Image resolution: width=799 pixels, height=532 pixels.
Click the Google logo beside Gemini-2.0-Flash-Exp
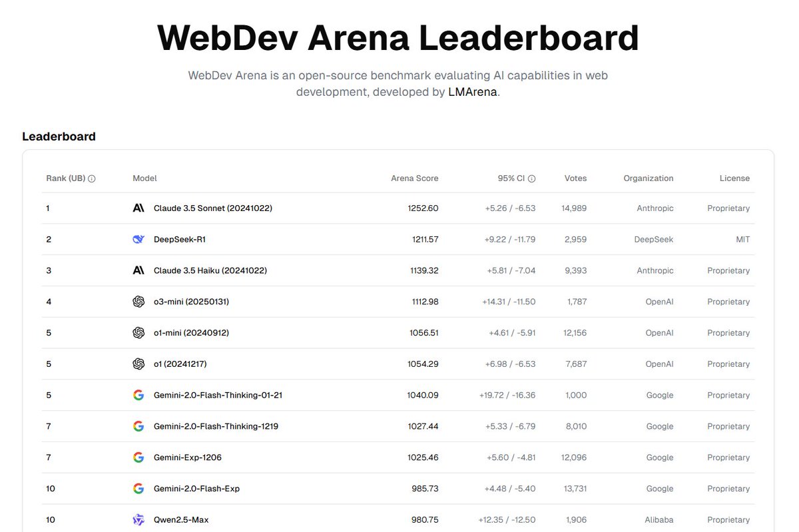pos(138,489)
